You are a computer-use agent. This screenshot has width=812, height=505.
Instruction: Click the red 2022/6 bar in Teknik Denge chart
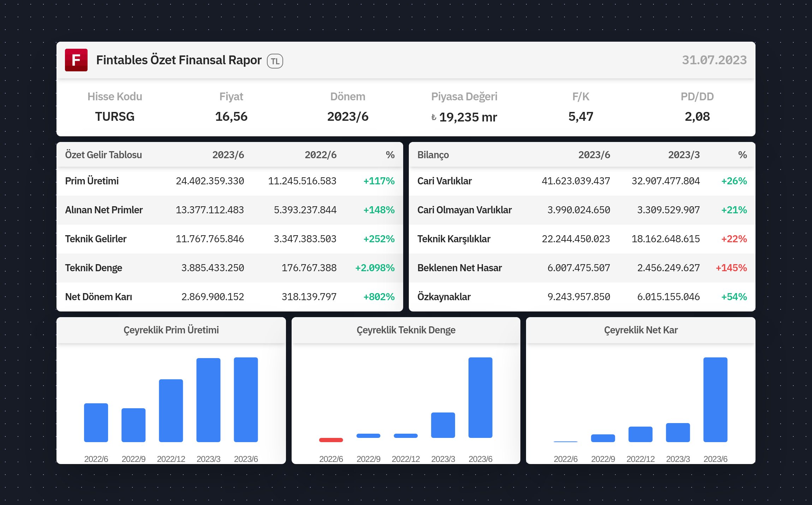(x=331, y=440)
